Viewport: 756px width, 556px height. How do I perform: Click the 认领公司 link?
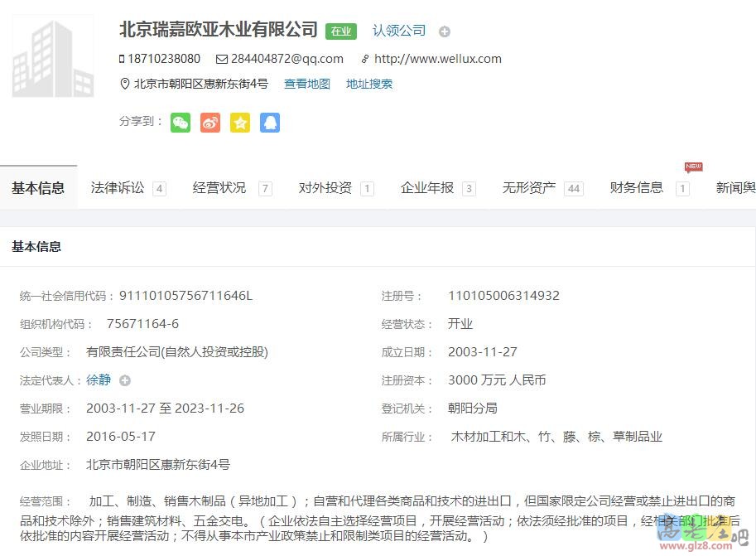tap(398, 31)
